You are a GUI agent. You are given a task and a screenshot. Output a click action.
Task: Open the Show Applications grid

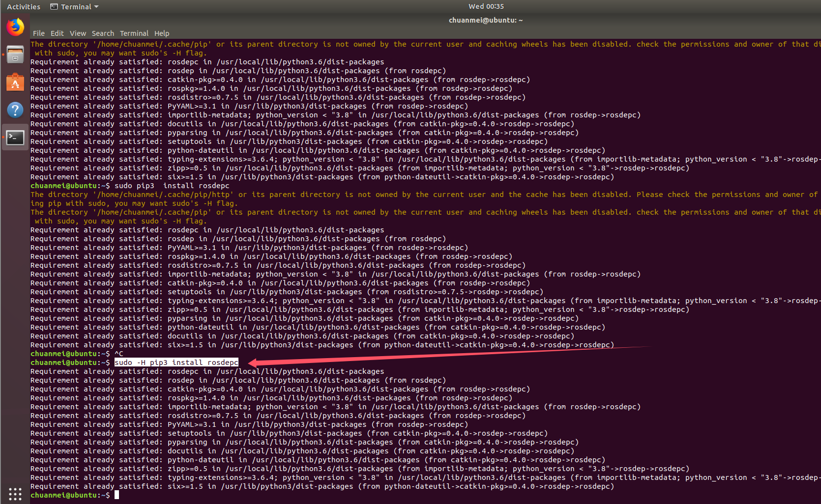coord(15,494)
